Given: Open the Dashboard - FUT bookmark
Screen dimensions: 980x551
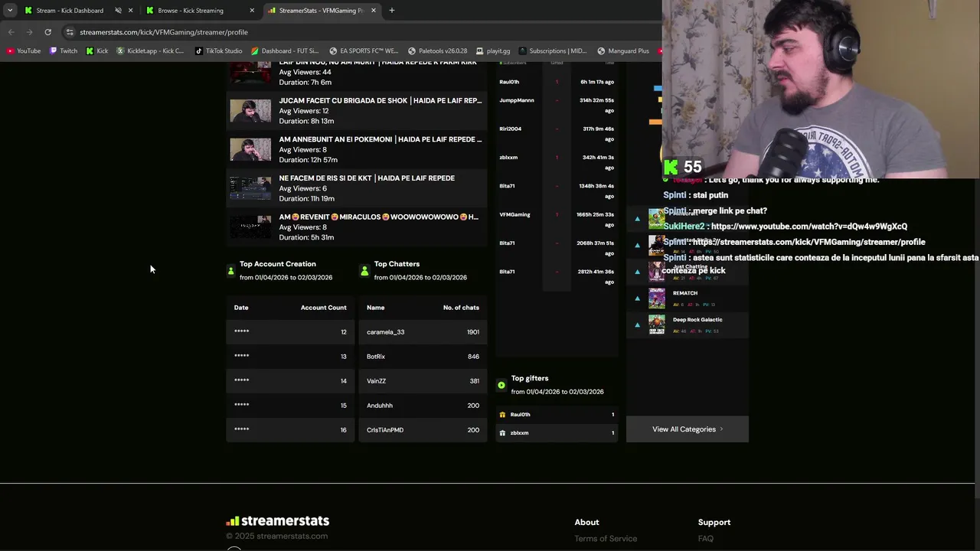Looking at the screenshot, I should point(285,51).
